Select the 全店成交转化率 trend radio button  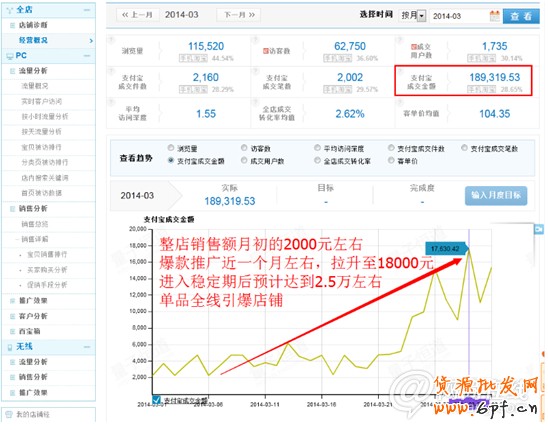point(317,160)
